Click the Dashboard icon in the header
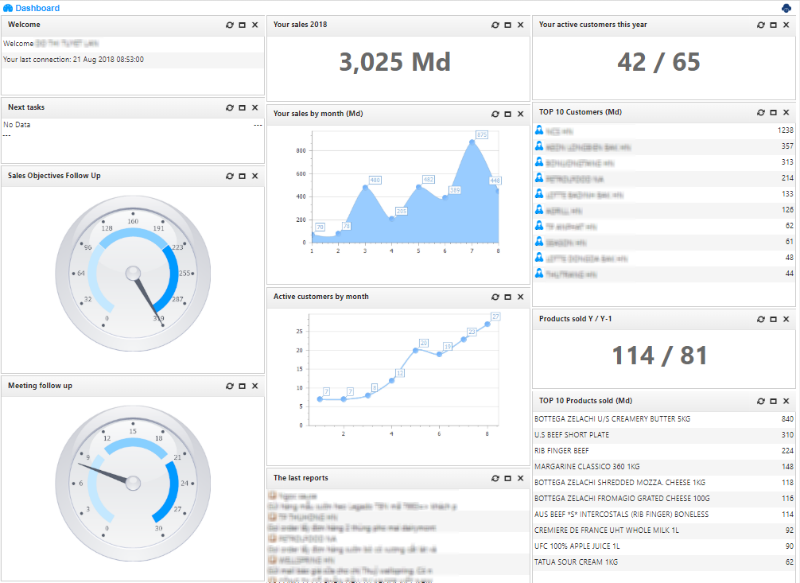Viewport: 800px width, 583px height. click(8, 7)
